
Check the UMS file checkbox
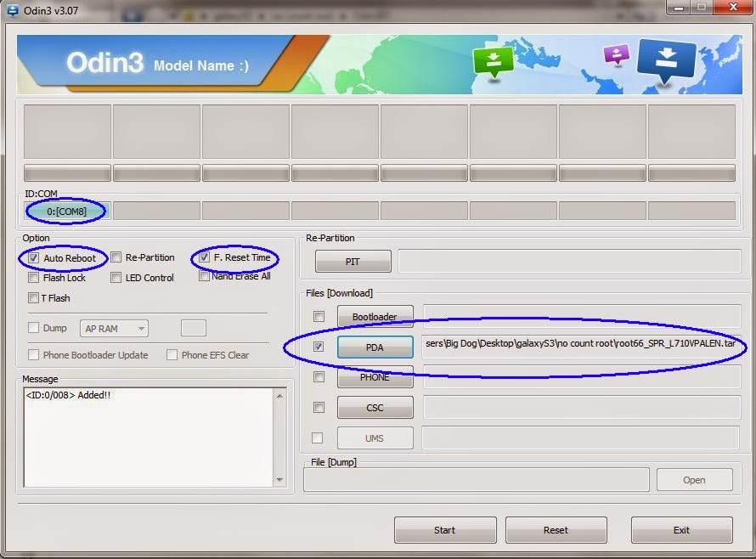[x=317, y=438]
